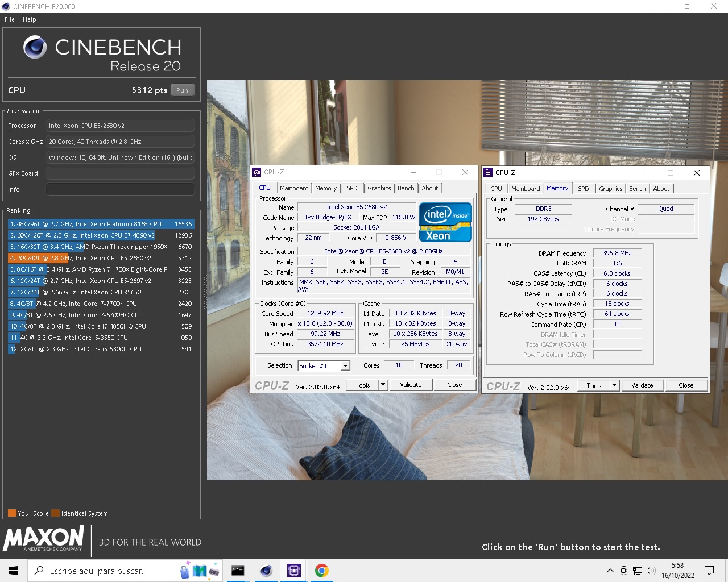The width and height of the screenshot is (728, 582).
Task: Open SPD tab in left CPU-Z window
Action: 352,188
